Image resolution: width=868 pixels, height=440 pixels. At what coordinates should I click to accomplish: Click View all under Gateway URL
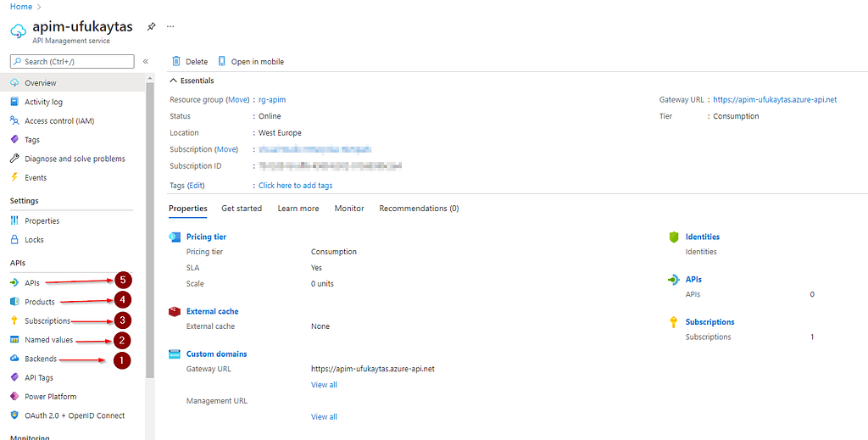pyautogui.click(x=324, y=385)
